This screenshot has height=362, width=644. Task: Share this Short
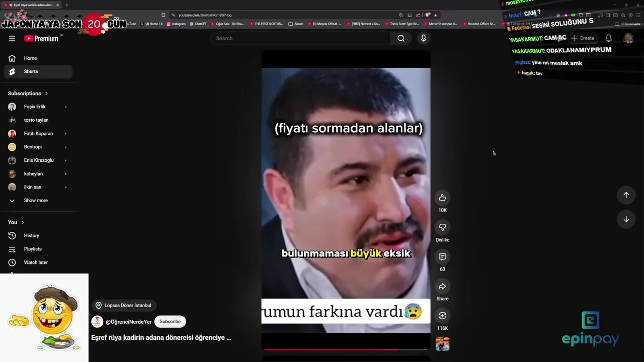pos(442,286)
